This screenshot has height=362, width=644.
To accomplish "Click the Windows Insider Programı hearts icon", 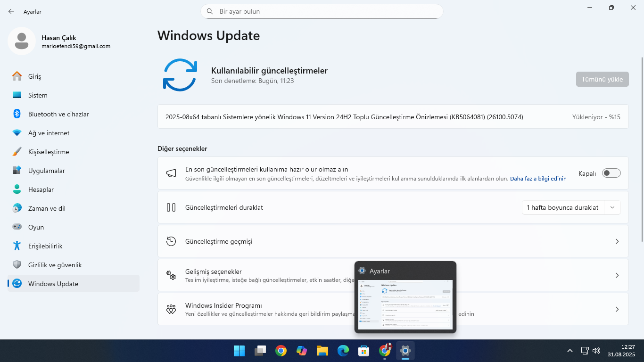I will (x=171, y=309).
